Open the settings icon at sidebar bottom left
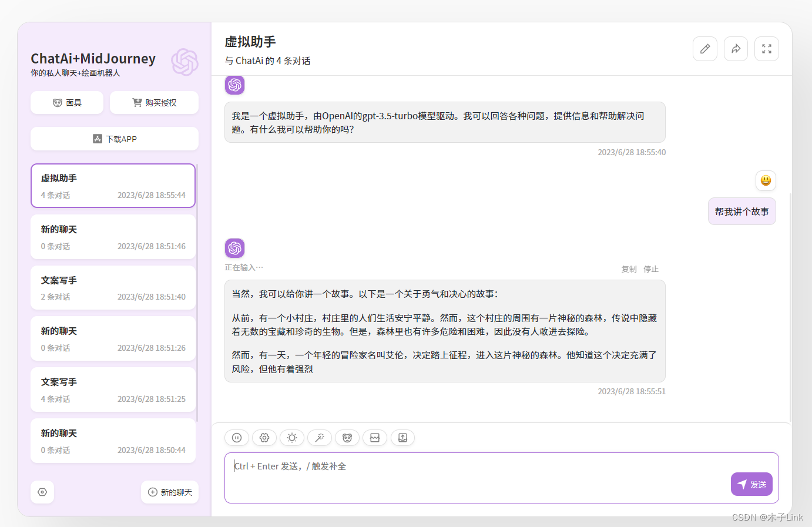The width and height of the screenshot is (812, 527). (x=42, y=492)
